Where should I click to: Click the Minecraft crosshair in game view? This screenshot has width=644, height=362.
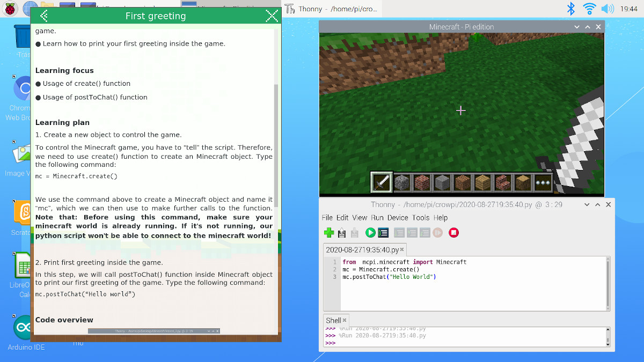[x=461, y=110]
